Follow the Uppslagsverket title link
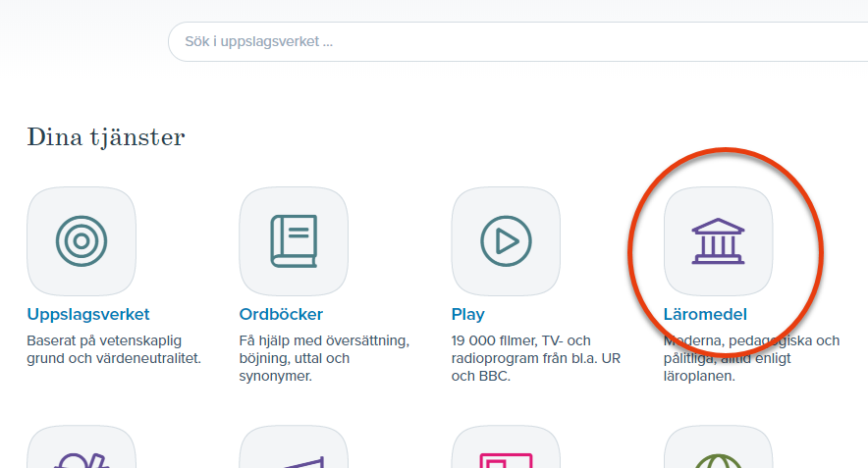This screenshot has width=868, height=468. point(88,314)
